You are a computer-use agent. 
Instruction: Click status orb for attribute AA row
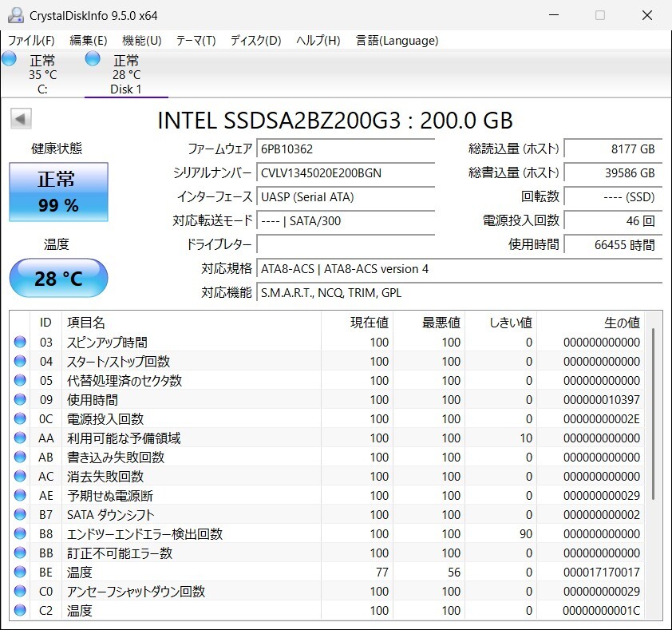pyautogui.click(x=20, y=438)
